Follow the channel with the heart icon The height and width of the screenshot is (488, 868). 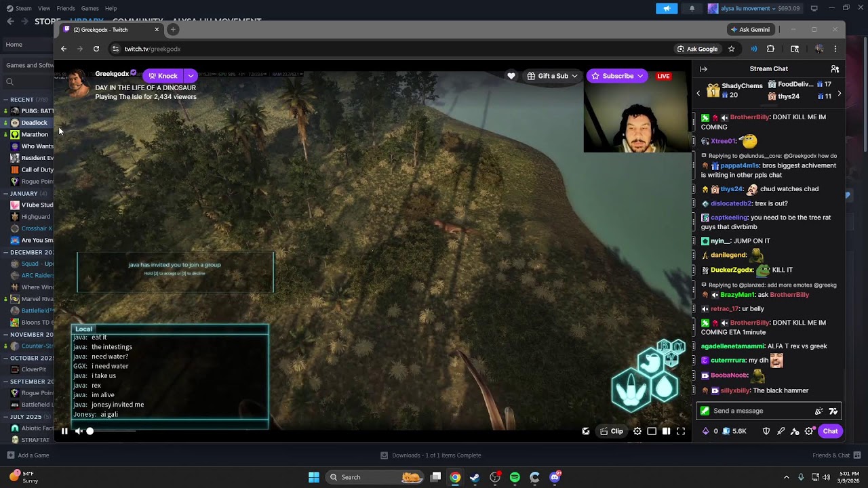(511, 76)
